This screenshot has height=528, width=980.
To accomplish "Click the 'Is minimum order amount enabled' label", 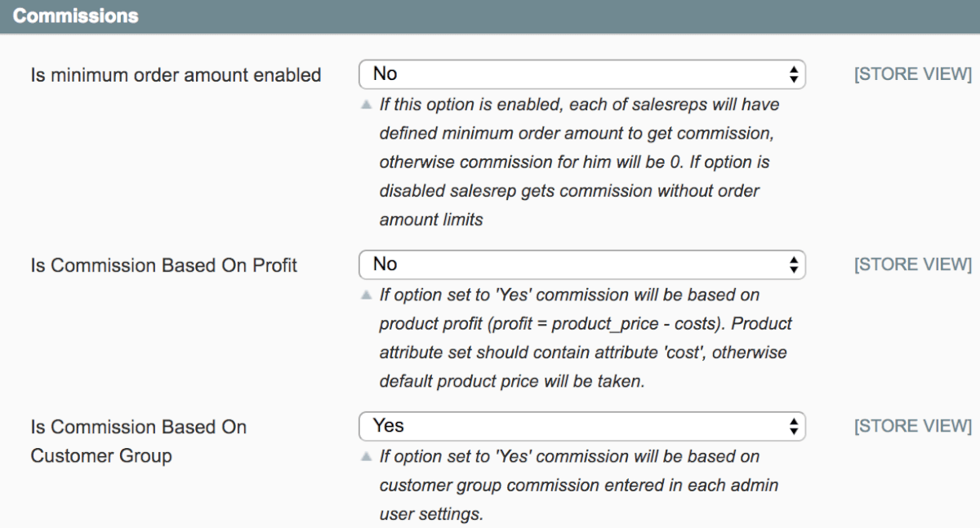I will click(x=176, y=76).
